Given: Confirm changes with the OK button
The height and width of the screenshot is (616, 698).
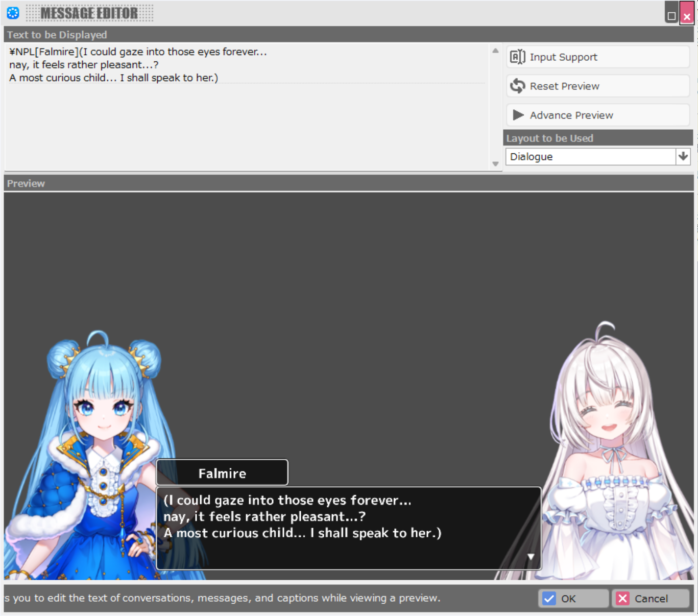Looking at the screenshot, I should click(x=573, y=598).
